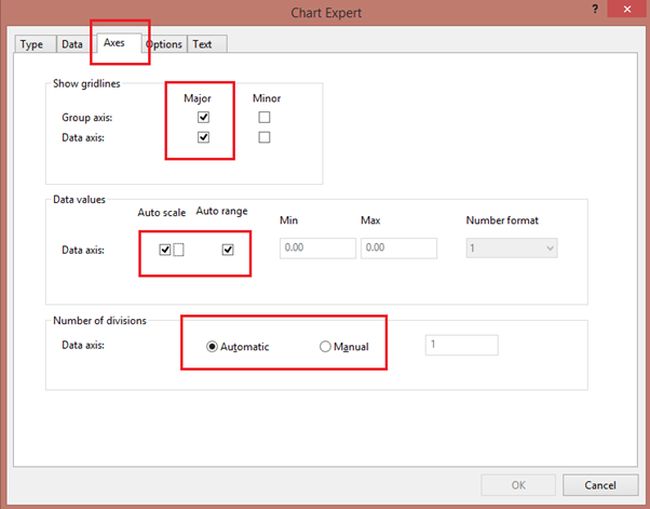Open the Text tab

(x=207, y=44)
